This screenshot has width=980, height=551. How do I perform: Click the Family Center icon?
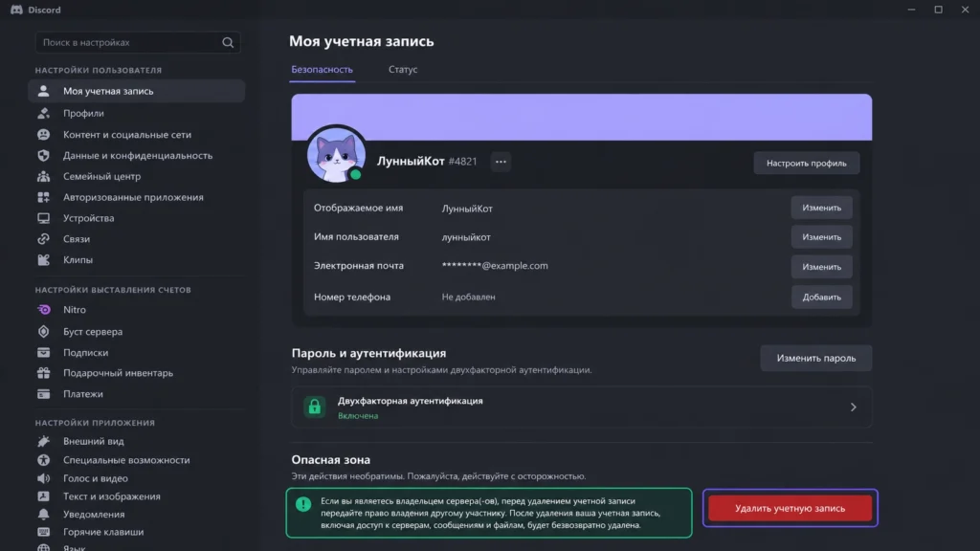(x=43, y=176)
